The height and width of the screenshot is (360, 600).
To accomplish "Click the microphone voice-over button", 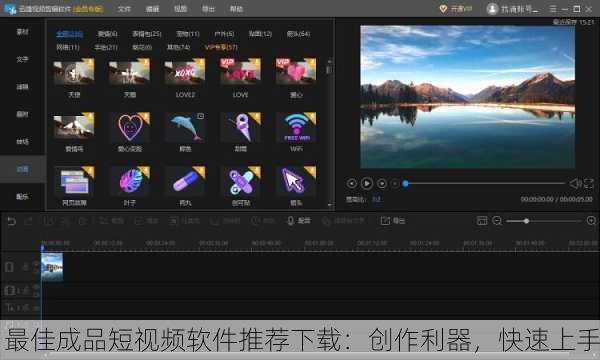I will [298, 221].
